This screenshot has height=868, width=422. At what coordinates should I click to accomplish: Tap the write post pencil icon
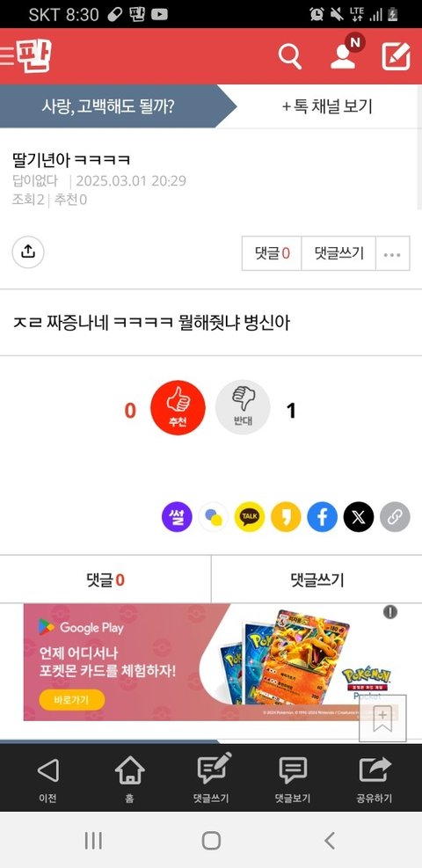[396, 56]
